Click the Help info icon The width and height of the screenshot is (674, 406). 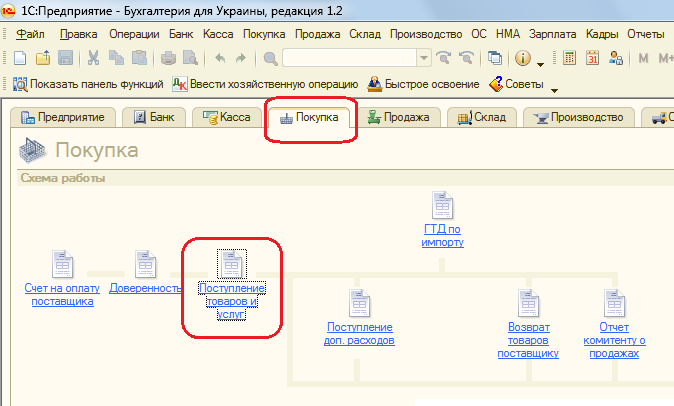(x=523, y=58)
